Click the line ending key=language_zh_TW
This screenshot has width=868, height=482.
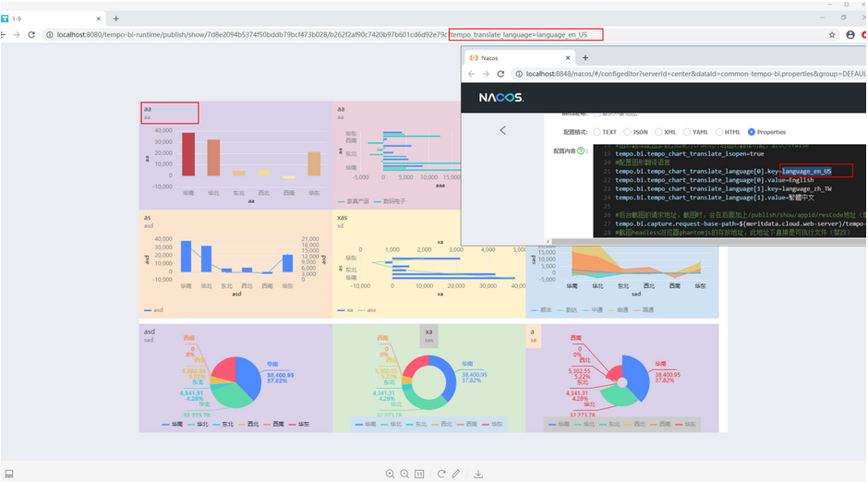(x=723, y=188)
